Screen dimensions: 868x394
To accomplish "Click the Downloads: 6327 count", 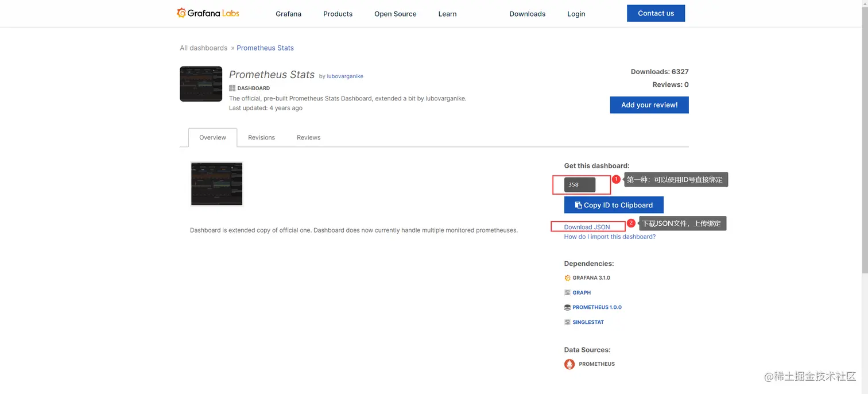I will click(660, 72).
